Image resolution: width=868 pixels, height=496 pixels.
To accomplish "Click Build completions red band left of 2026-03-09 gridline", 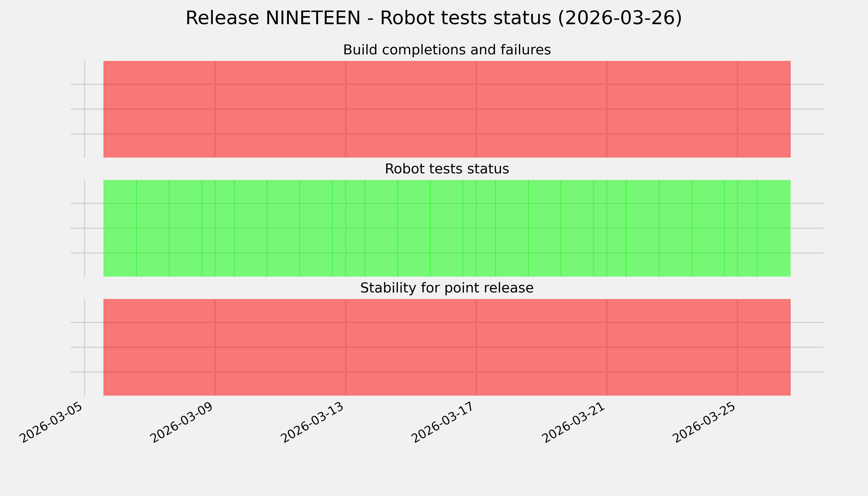I will [159, 109].
